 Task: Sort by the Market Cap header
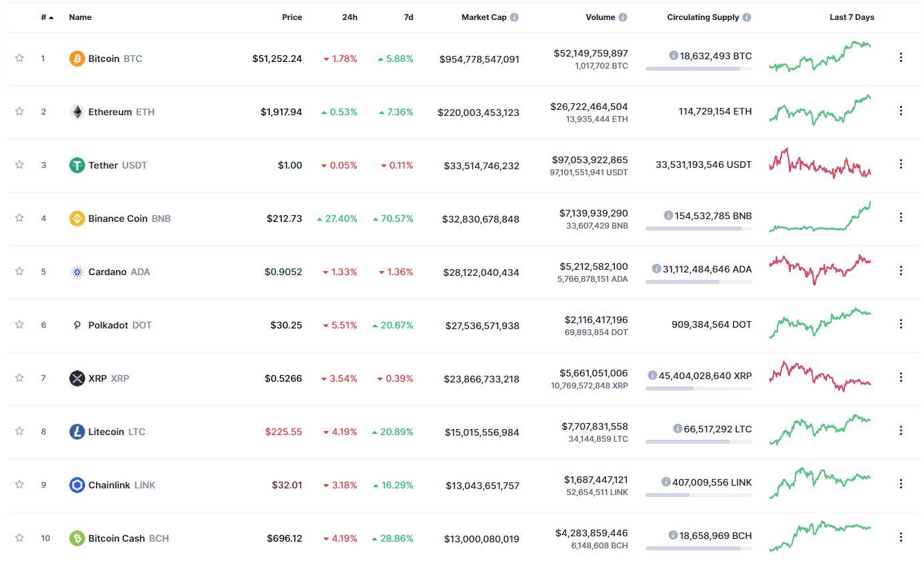[484, 17]
